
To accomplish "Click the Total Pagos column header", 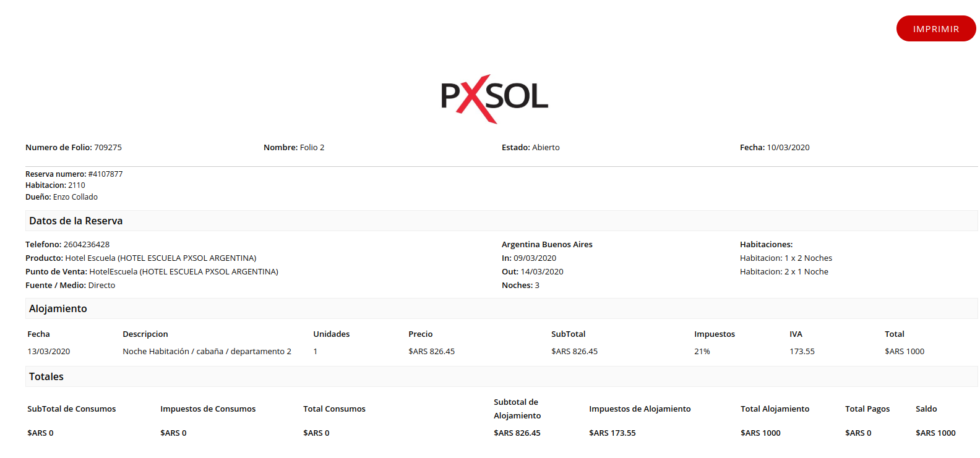I will pyautogui.click(x=867, y=409).
